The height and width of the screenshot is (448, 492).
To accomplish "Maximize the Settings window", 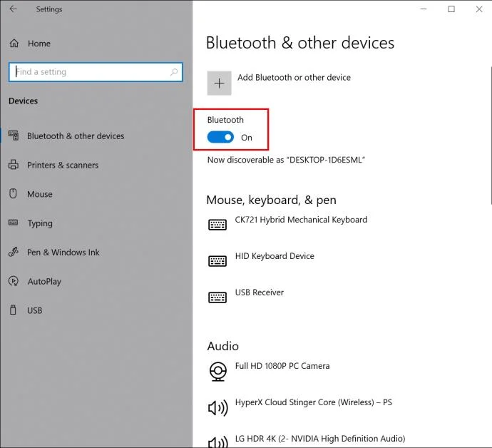I will 451,9.
